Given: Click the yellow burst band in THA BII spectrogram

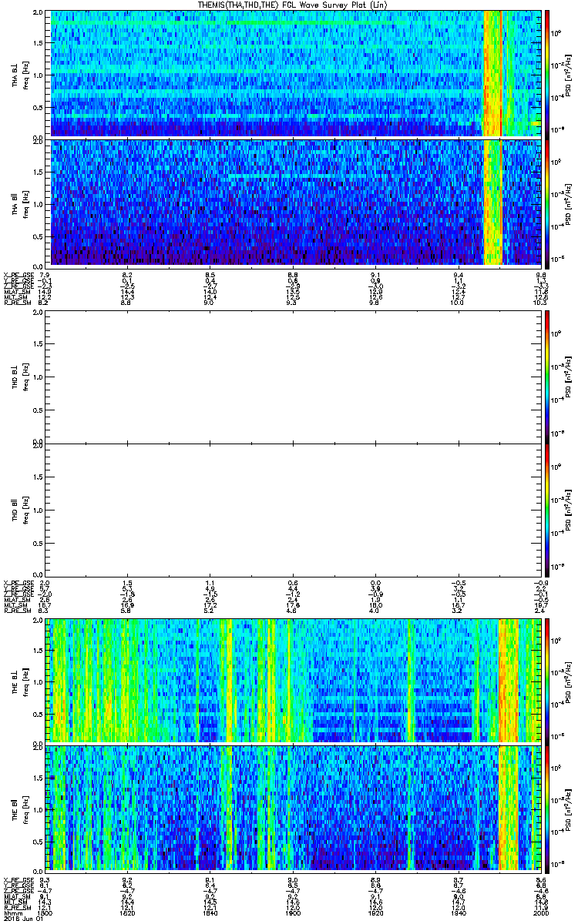Looking at the screenshot, I should click(492, 202).
